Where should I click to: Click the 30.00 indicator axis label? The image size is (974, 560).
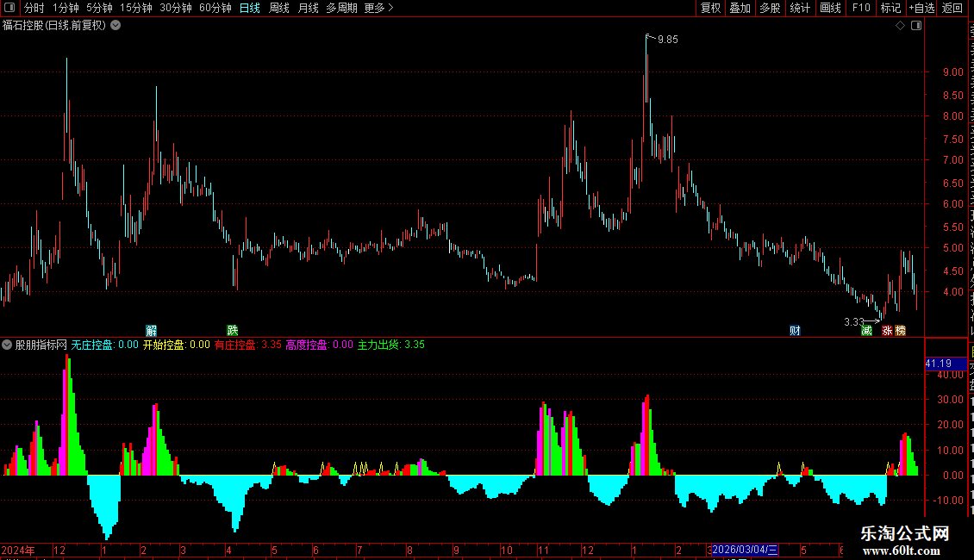pos(951,399)
